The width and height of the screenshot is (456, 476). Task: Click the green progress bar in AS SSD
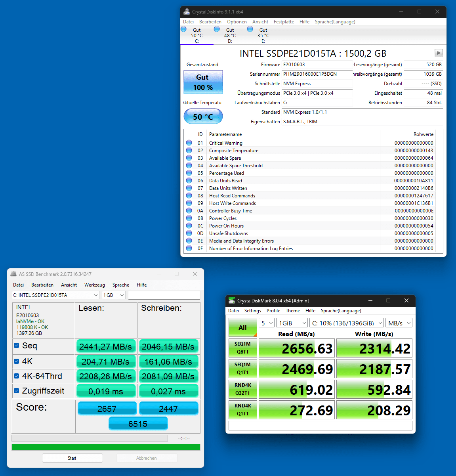106,447
